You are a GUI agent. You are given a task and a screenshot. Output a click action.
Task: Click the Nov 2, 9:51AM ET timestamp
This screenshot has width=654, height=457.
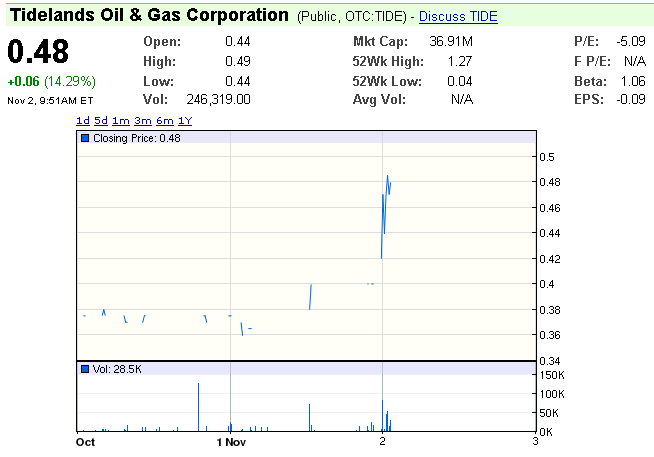[50, 100]
